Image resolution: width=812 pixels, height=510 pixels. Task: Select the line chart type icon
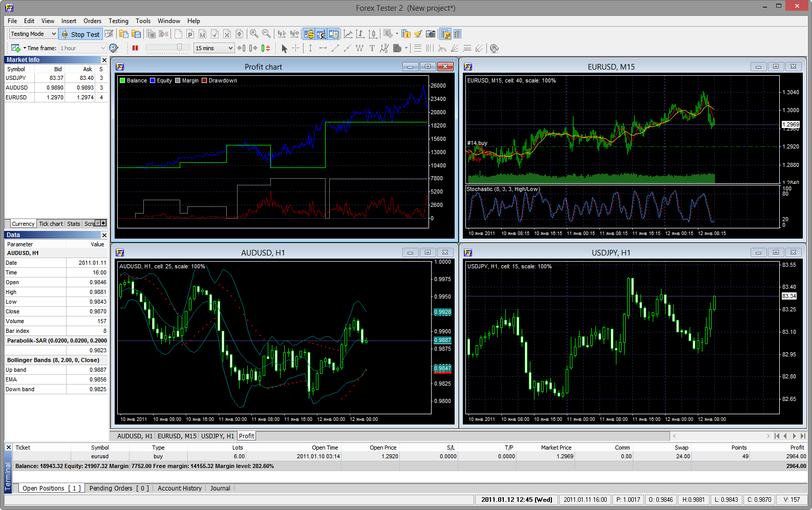point(348,34)
